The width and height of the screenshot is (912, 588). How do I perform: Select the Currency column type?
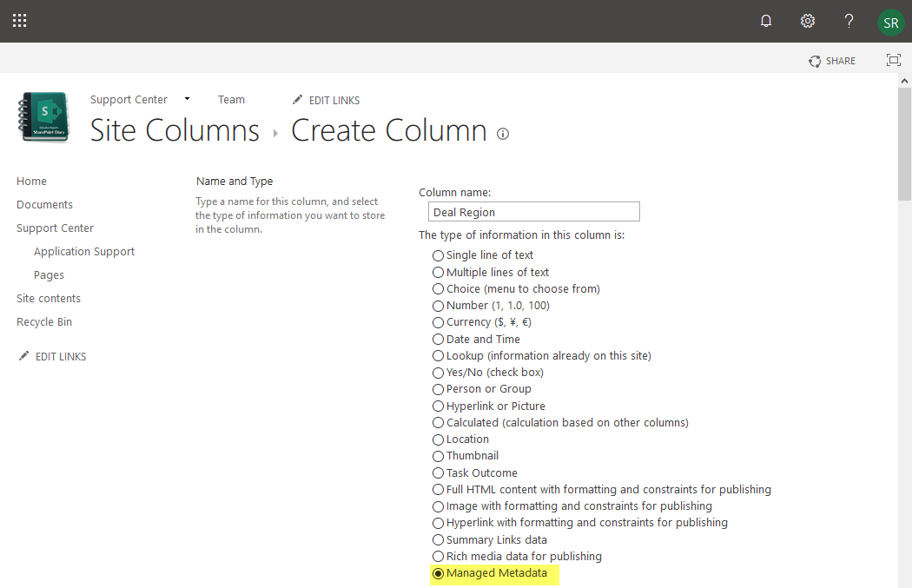pyautogui.click(x=439, y=322)
